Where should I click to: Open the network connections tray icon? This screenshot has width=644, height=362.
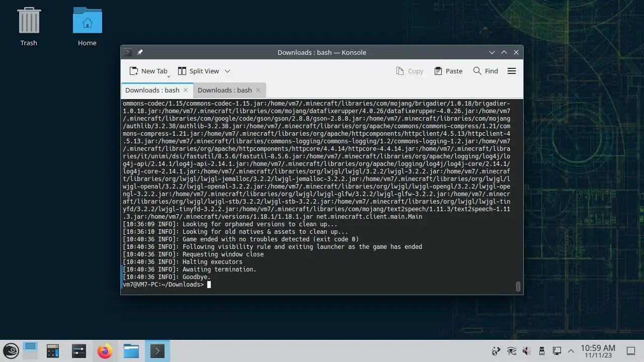click(x=556, y=351)
